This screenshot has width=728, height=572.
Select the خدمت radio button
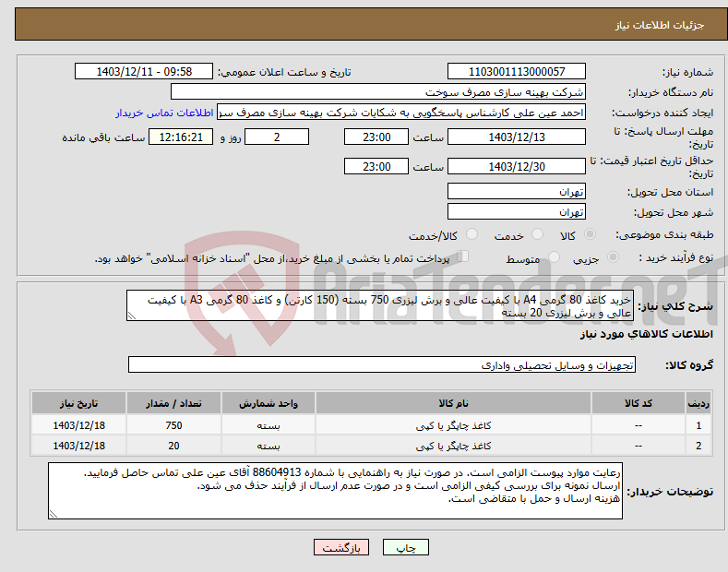click(537, 234)
